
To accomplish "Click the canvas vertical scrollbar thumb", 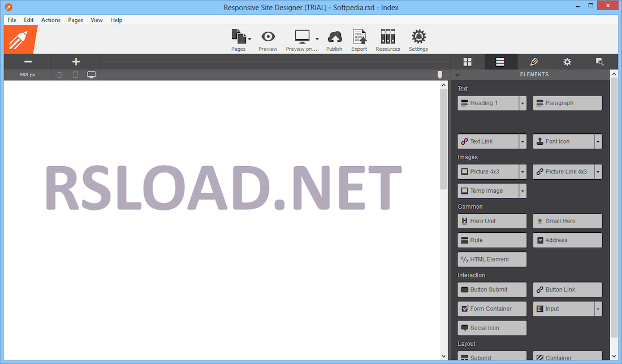I will point(443,139).
